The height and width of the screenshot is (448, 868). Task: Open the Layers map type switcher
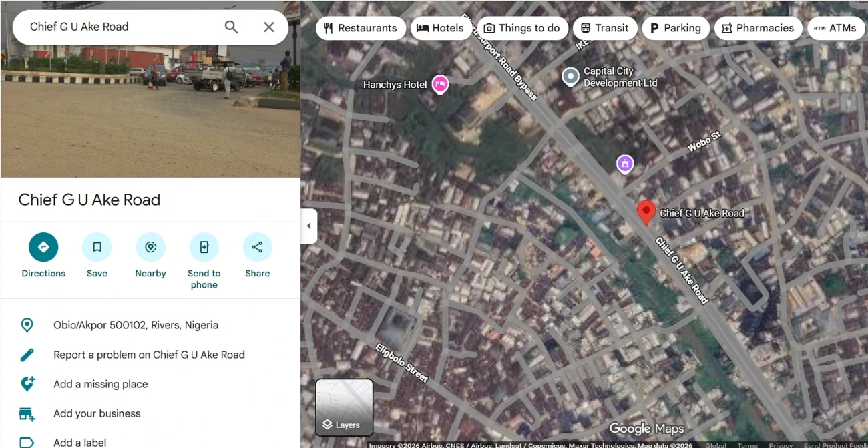point(345,407)
